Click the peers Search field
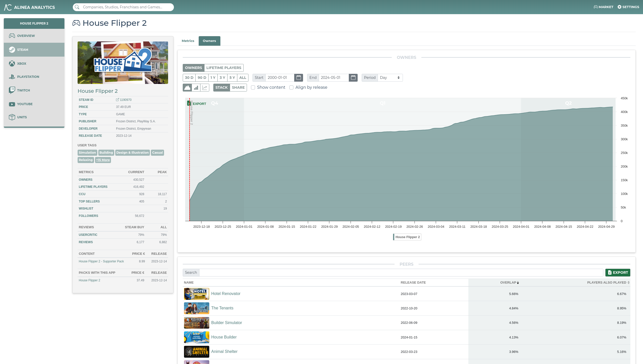643x364 pixels. point(401,272)
